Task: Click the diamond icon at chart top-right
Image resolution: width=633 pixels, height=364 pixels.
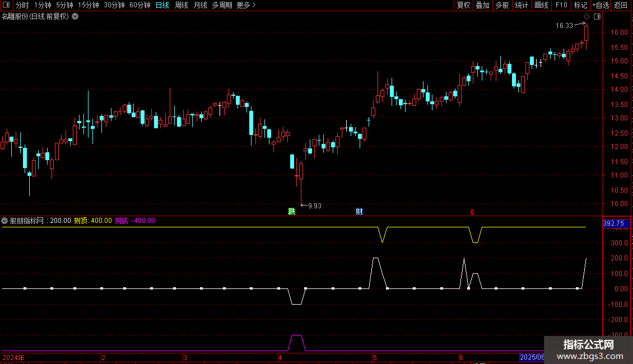Action: pos(587,17)
